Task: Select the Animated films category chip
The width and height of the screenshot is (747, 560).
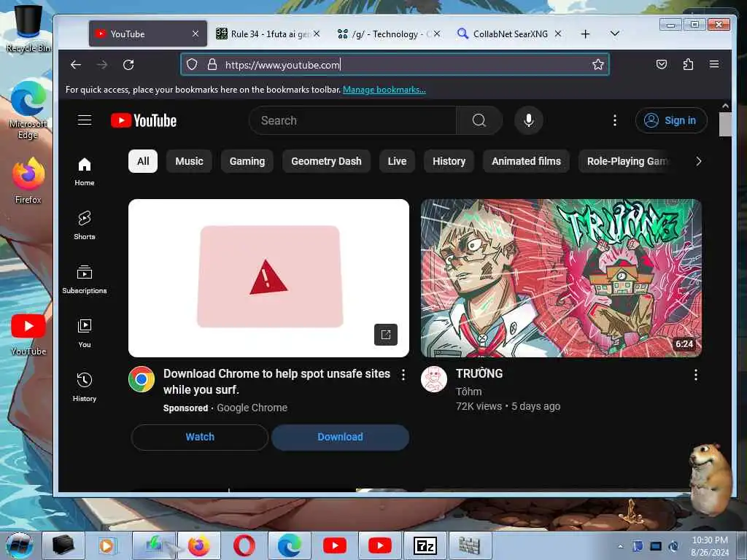Action: click(x=526, y=161)
